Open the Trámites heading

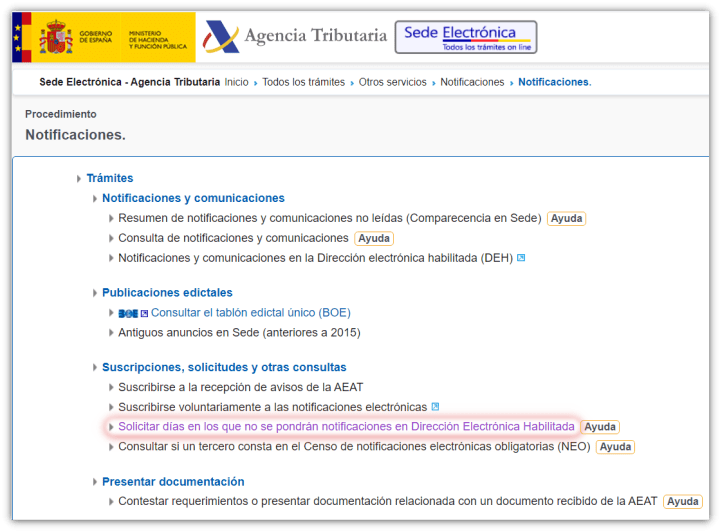click(110, 178)
